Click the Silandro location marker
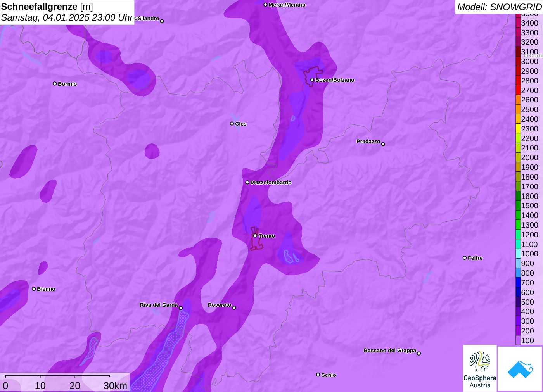 click(162, 21)
